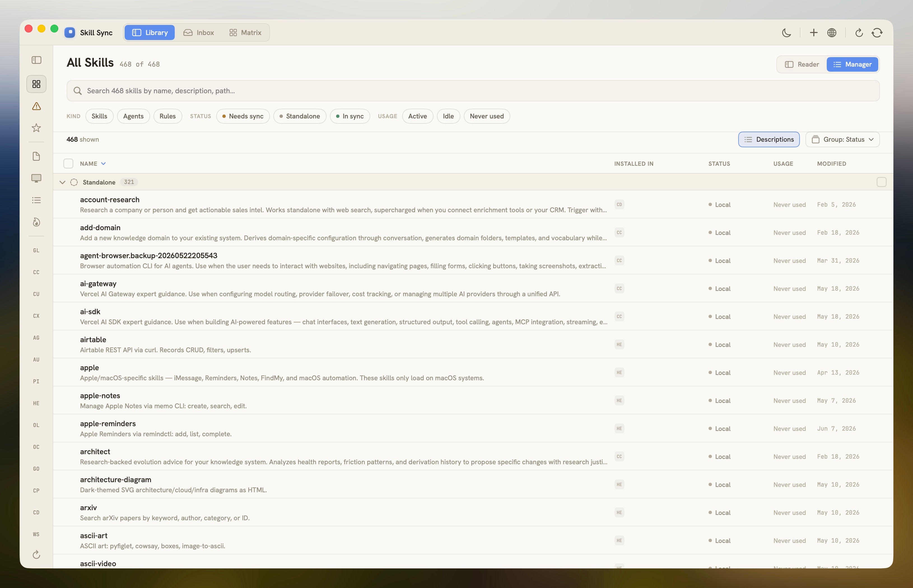Filter by Never used usage
Image resolution: width=913 pixels, height=588 pixels.
pyautogui.click(x=486, y=116)
